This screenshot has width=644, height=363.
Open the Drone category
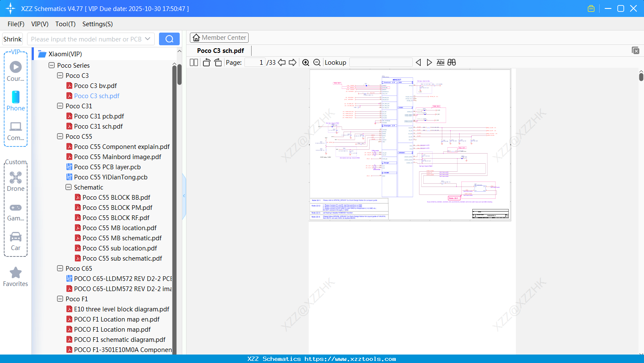pyautogui.click(x=16, y=181)
